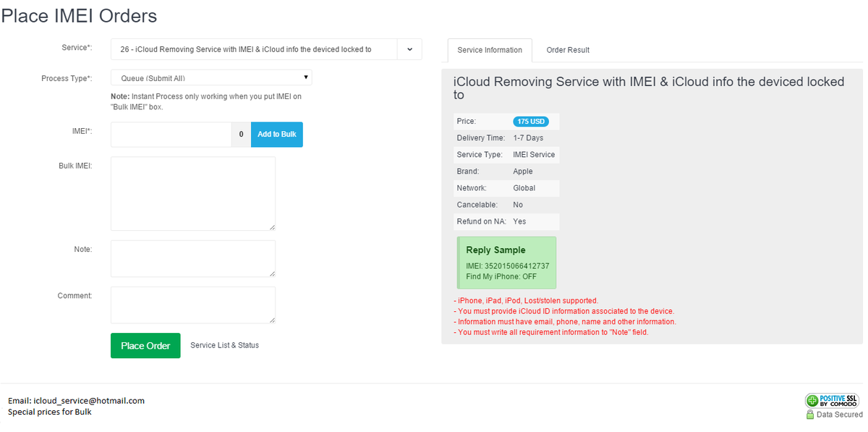Click the Comment text area
This screenshot has height=432, width=868.
(193, 305)
